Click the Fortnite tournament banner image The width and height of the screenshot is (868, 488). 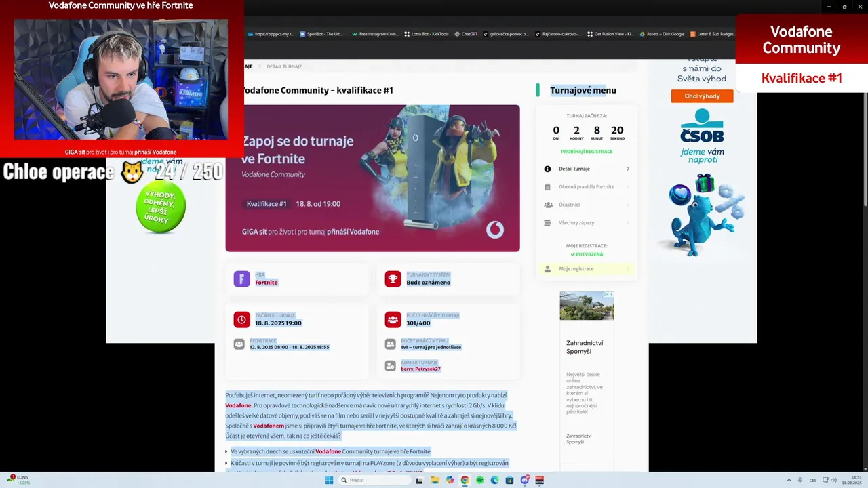[x=372, y=178]
